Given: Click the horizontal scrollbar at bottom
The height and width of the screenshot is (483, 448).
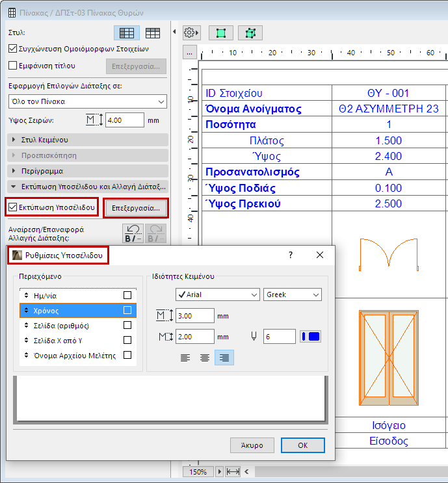Looking at the screenshot, I should click(x=351, y=471).
